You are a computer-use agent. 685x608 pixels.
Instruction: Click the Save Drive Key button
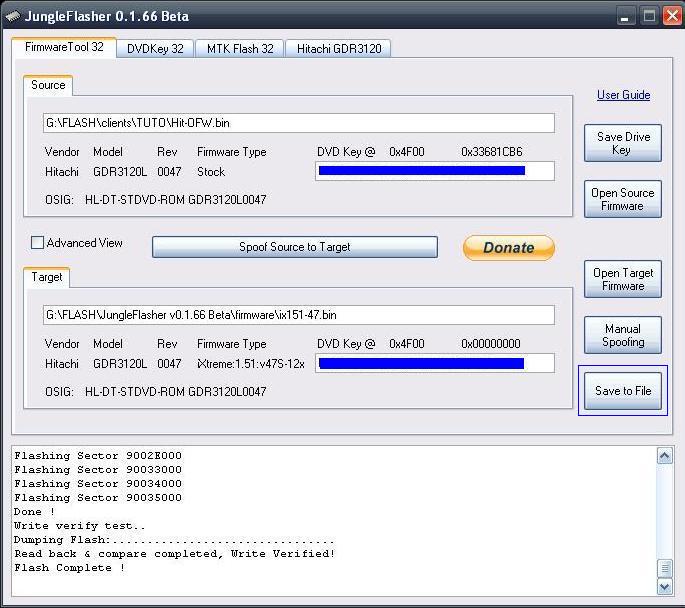(x=623, y=143)
